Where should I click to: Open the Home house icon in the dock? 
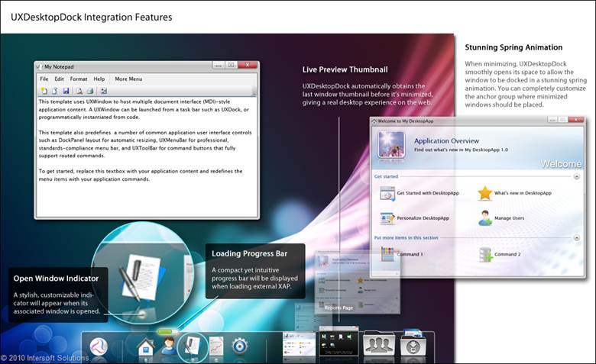pyautogui.click(x=146, y=346)
